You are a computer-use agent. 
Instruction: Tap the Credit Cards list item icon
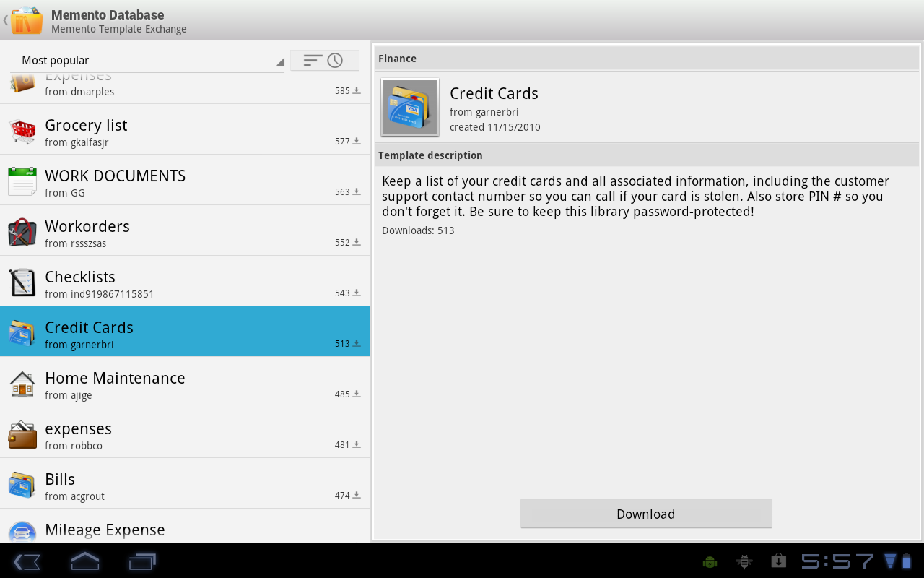point(22,333)
